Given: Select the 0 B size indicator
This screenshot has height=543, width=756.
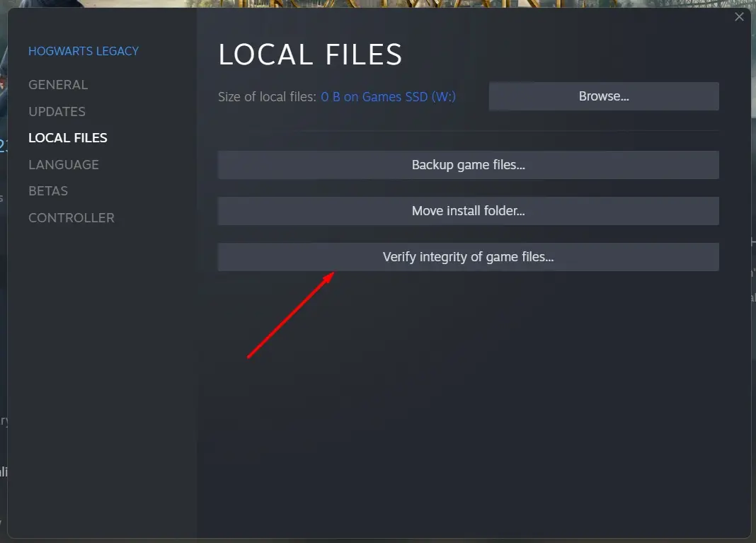Looking at the screenshot, I should [x=330, y=96].
